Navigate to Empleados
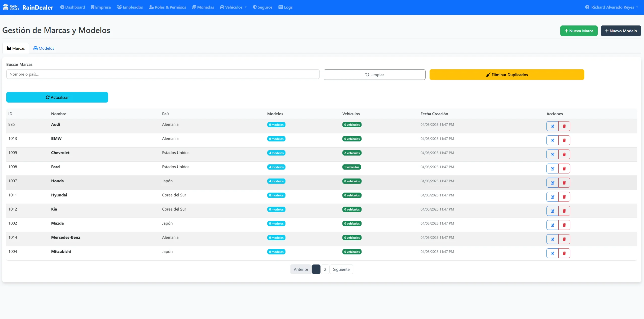The height and width of the screenshot is (319, 644). click(x=130, y=7)
